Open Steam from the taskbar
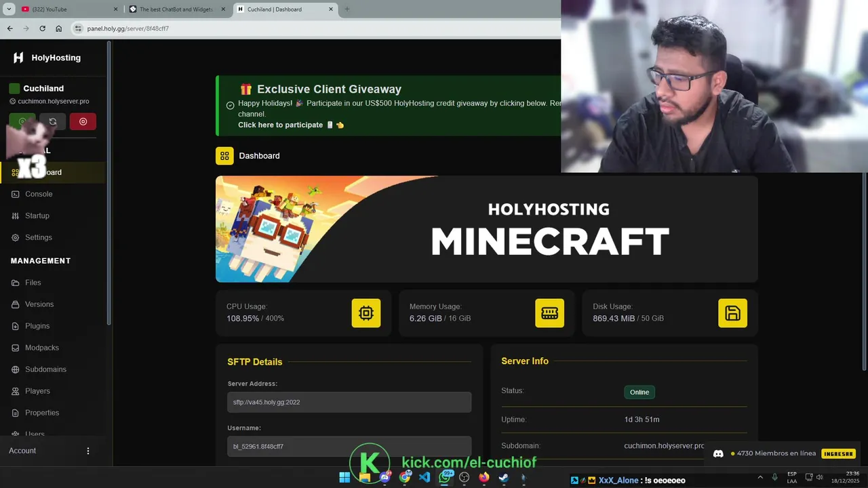Image resolution: width=868 pixels, height=488 pixels. (x=504, y=478)
